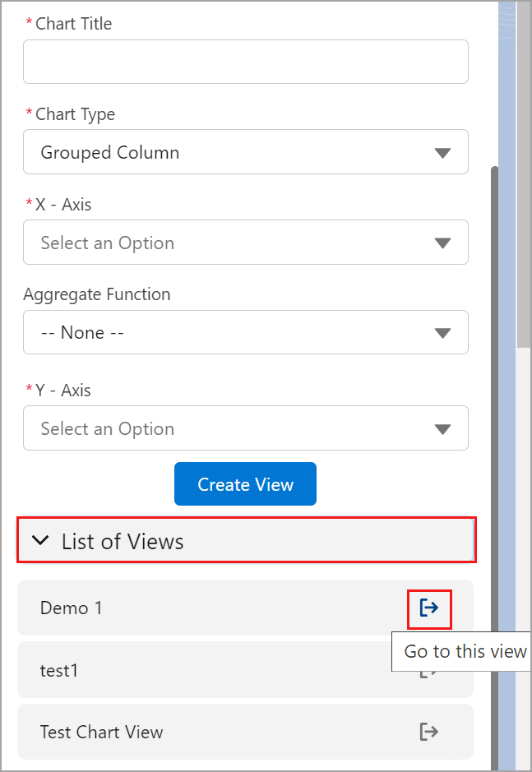
Task: Click the List of Views section header text
Action: (123, 541)
